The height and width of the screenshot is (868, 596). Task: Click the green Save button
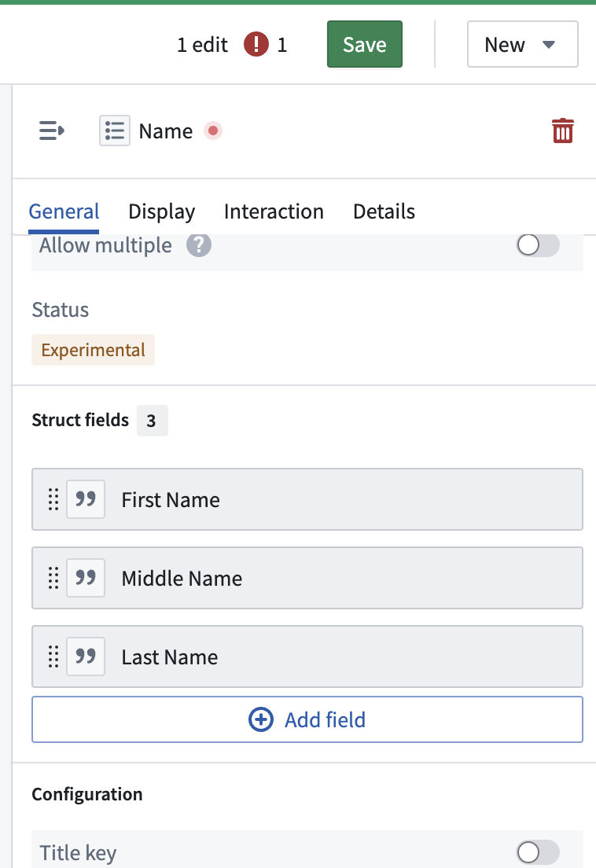pyautogui.click(x=365, y=44)
